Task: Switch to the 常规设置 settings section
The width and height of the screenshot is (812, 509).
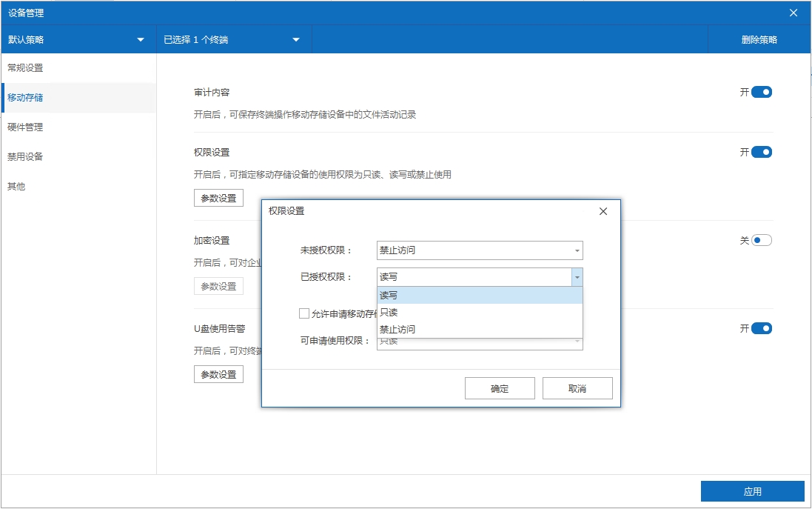Action: [25, 67]
